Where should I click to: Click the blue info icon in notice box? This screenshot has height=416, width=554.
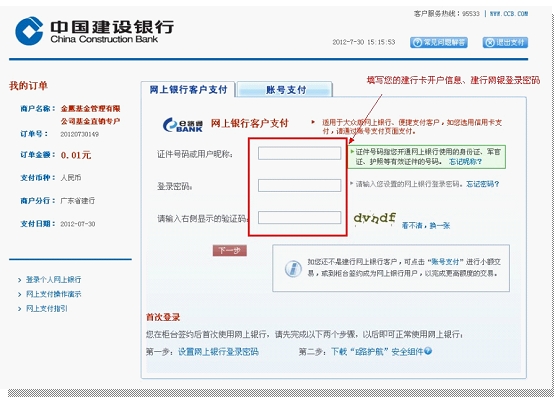pos(293,269)
